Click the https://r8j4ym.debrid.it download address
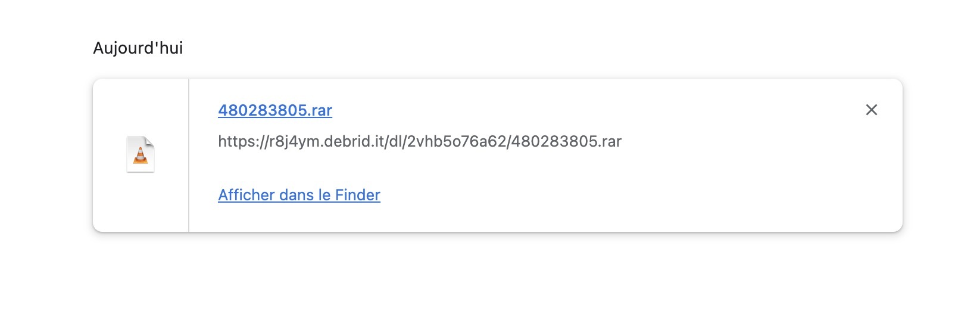Image resolution: width=980 pixels, height=335 pixels. (420, 141)
